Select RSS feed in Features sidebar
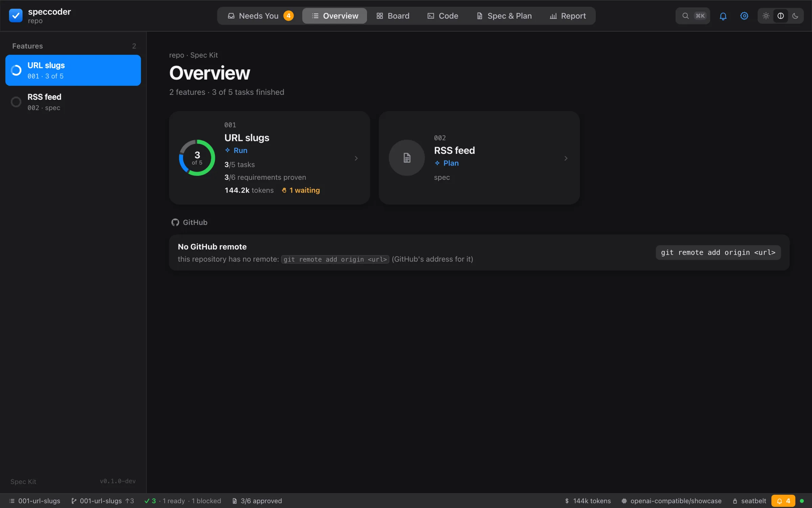Viewport: 812px width, 508px height. point(73,102)
